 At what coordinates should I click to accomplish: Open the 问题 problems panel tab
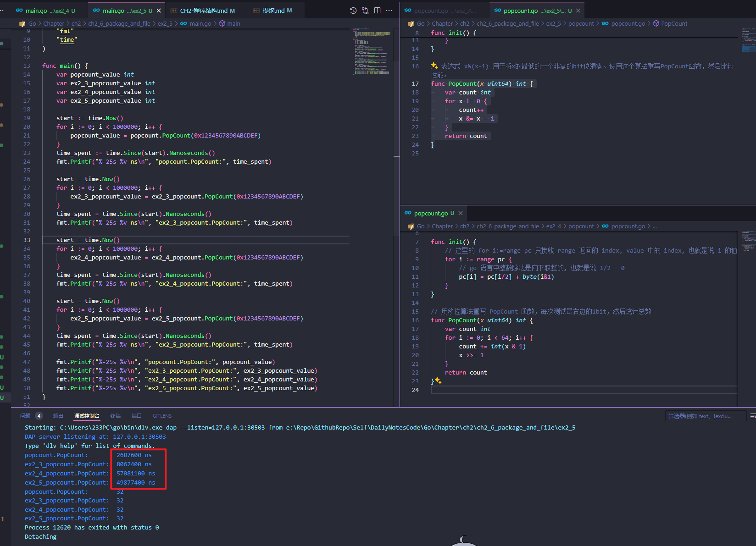[25, 416]
